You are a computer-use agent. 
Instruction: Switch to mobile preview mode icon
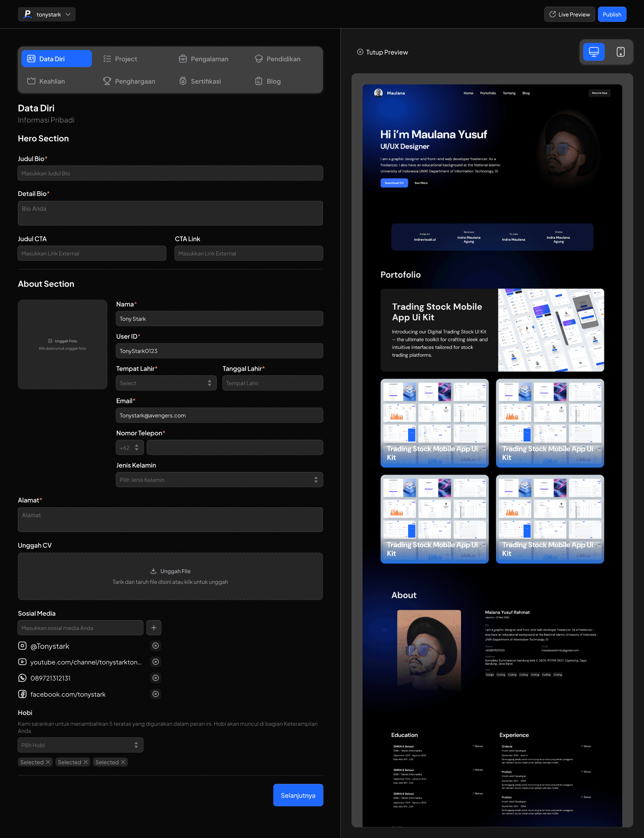(x=620, y=52)
